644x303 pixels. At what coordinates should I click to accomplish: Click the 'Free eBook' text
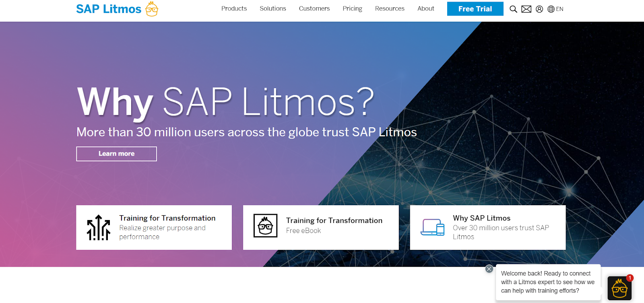point(303,231)
